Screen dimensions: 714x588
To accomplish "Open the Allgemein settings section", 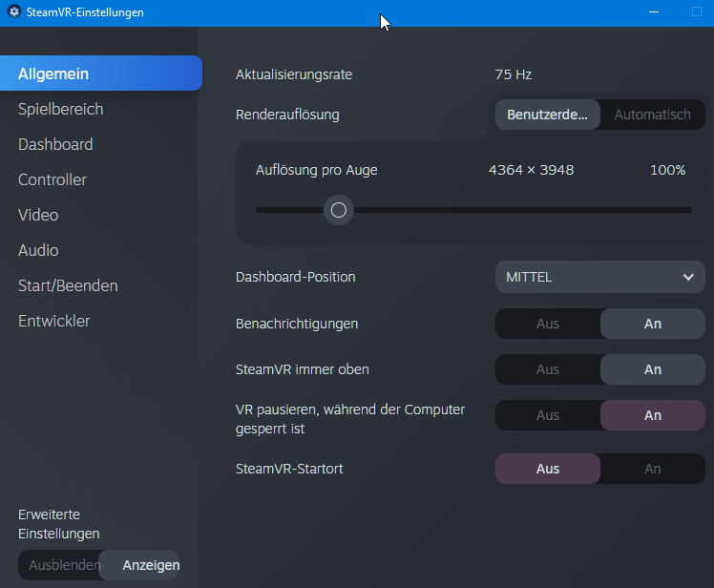I will [100, 73].
